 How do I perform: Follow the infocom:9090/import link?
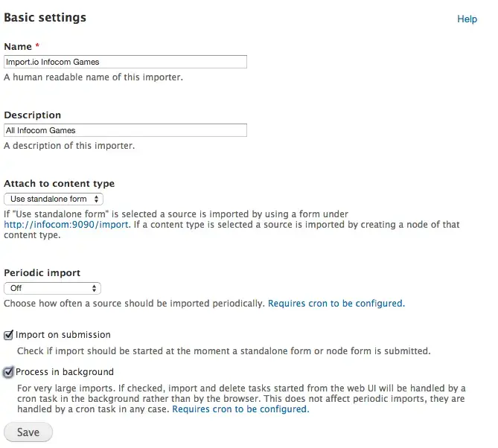[x=66, y=224]
